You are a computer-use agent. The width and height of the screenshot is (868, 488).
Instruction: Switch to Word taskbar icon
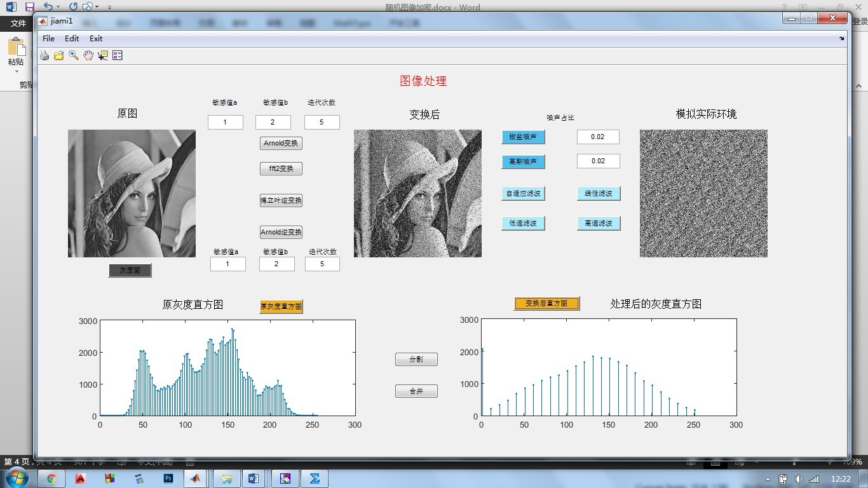[254, 478]
